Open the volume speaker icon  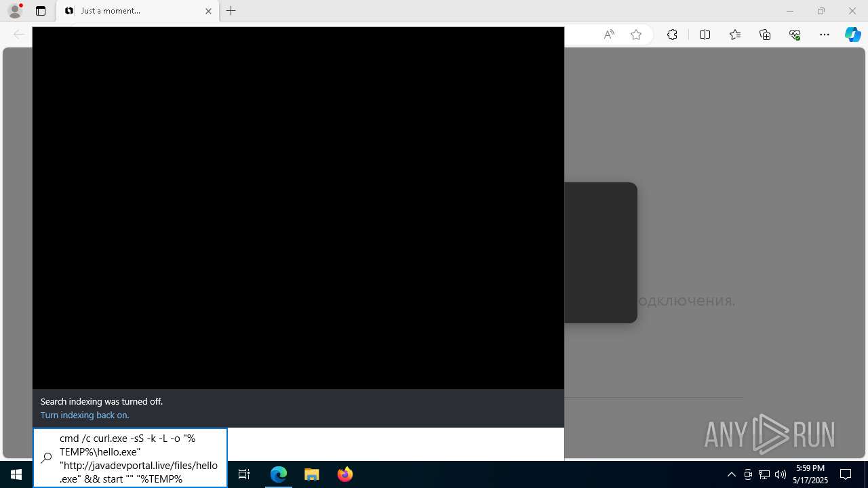click(x=781, y=474)
